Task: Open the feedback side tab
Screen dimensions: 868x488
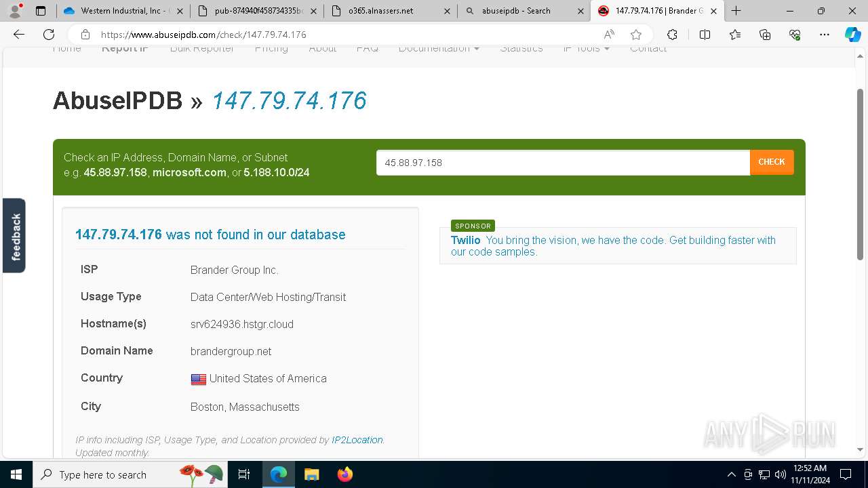Action: click(14, 235)
